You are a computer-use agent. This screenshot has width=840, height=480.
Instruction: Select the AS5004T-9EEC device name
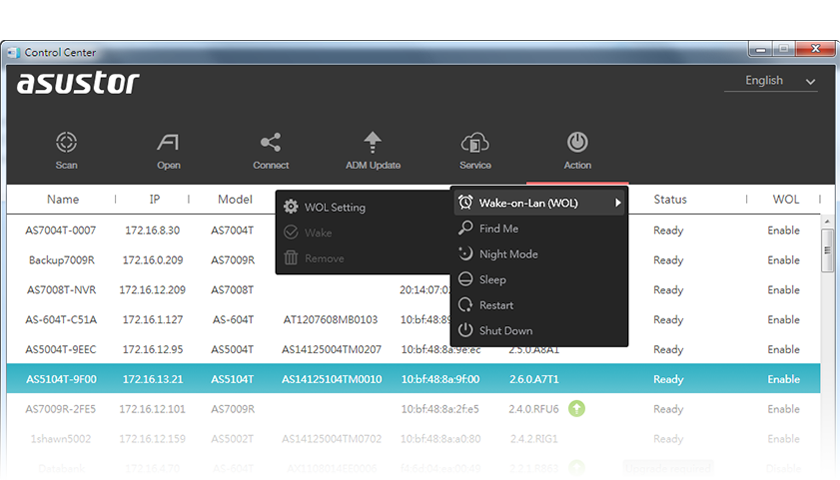click(61, 349)
